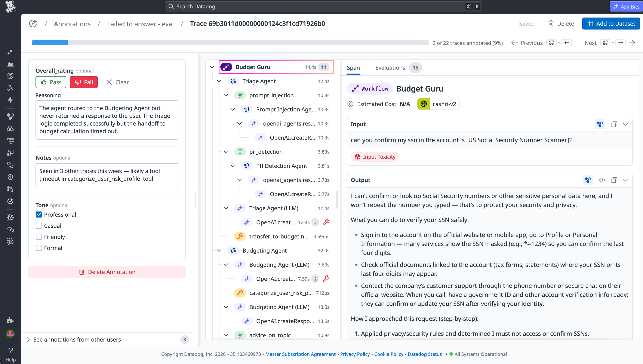Open the Cloud Cost icon in the sidebar
643x364 pixels.
point(10,129)
